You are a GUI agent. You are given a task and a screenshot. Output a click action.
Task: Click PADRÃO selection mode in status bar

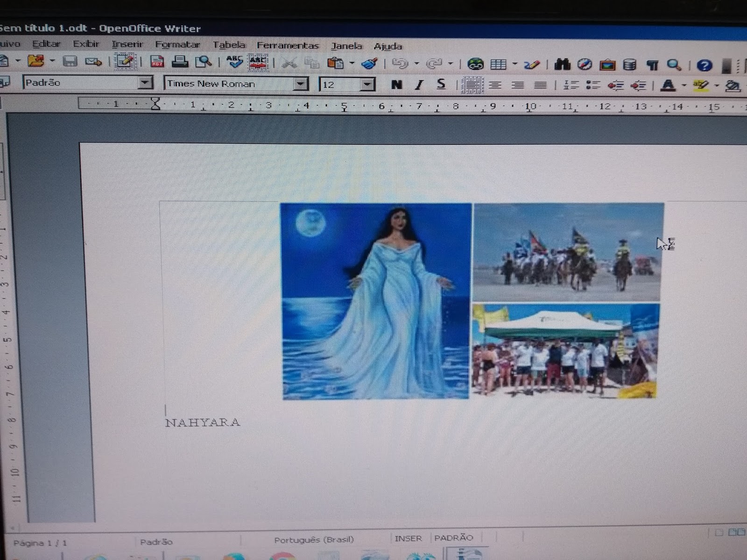pos(454,538)
